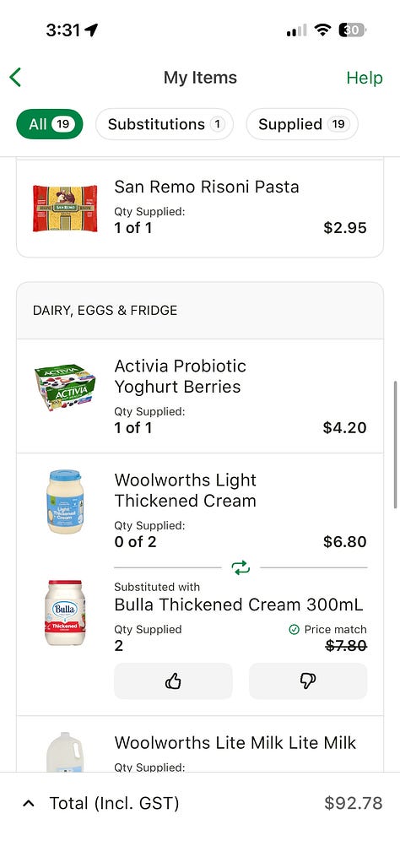Tap the Woolworths Light Thickened Cream image
This screenshot has height=868, width=400.
65,502
